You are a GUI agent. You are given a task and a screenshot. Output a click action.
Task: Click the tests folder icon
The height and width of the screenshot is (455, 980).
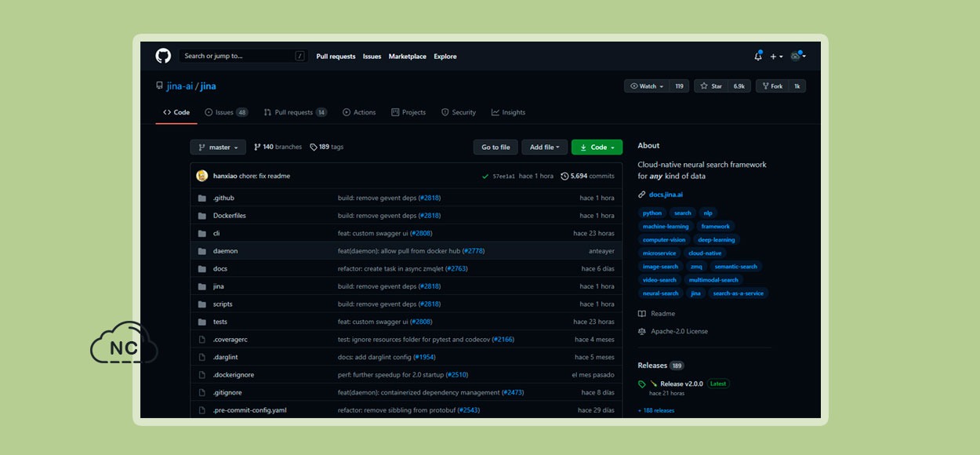click(202, 322)
